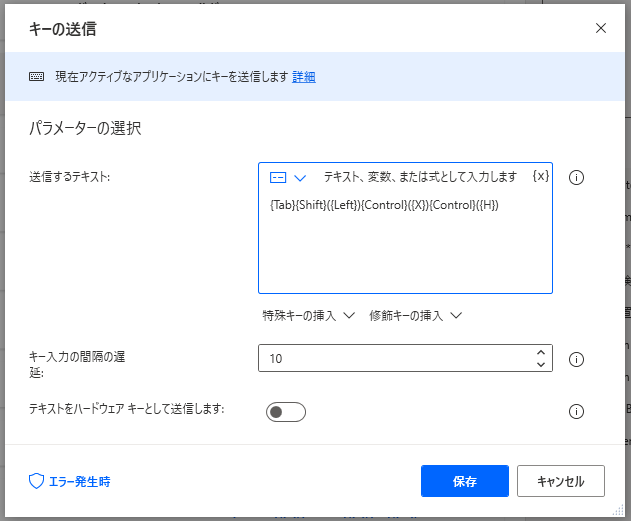The height and width of the screenshot is (521, 631).
Task: Click the key delay input field
Action: click(x=395, y=358)
